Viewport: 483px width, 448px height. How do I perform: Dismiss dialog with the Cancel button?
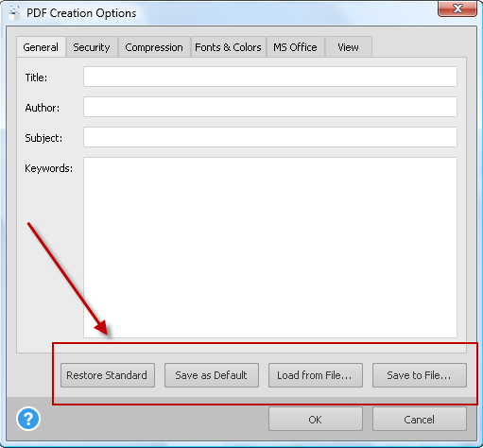coord(420,419)
